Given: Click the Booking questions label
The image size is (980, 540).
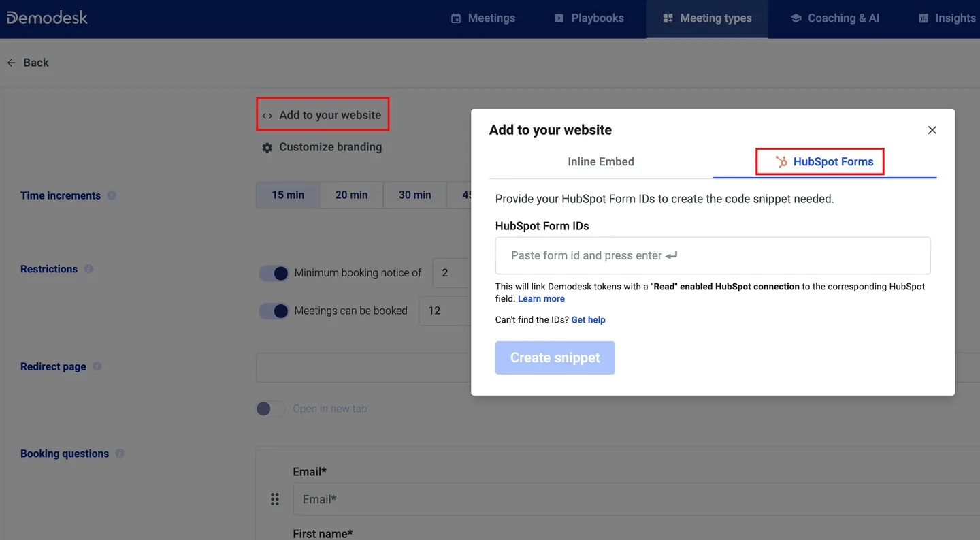Looking at the screenshot, I should pos(65,454).
